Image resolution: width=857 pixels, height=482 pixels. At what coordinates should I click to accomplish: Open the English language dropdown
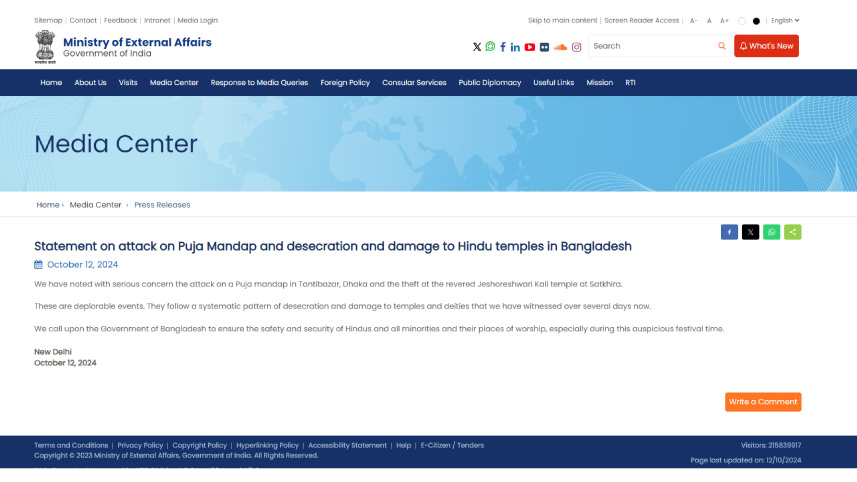pyautogui.click(x=785, y=20)
